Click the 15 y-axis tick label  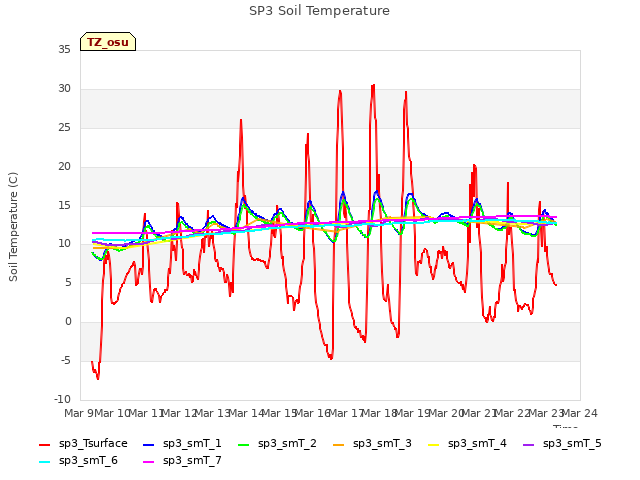(x=64, y=205)
